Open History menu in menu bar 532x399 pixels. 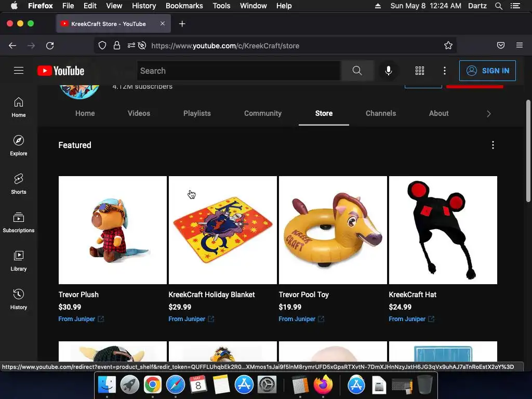click(x=144, y=6)
